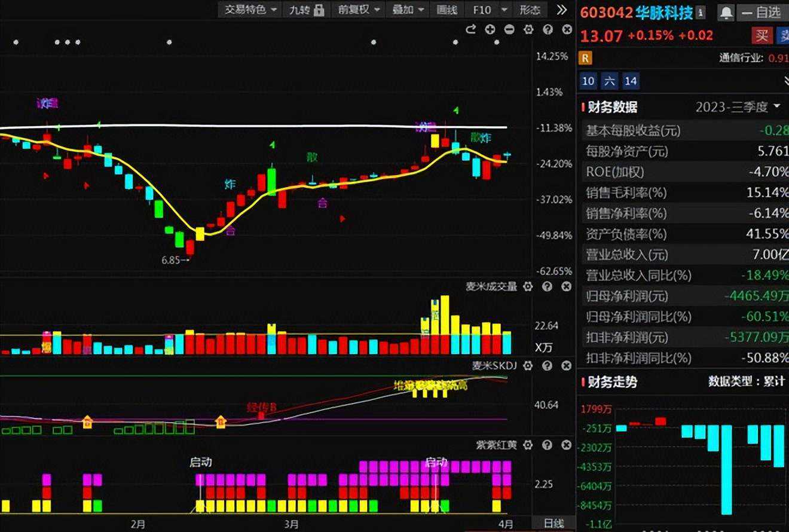Open the 前复权 adjustment dropdown
Viewport: 789px width, 532px height.
[359, 10]
